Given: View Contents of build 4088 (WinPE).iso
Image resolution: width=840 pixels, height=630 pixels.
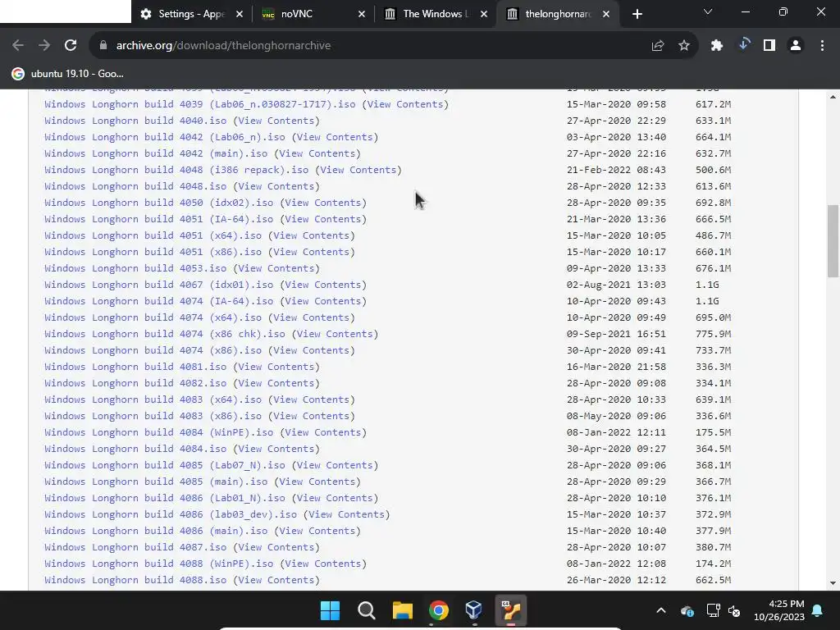Looking at the screenshot, I should (x=323, y=564).
